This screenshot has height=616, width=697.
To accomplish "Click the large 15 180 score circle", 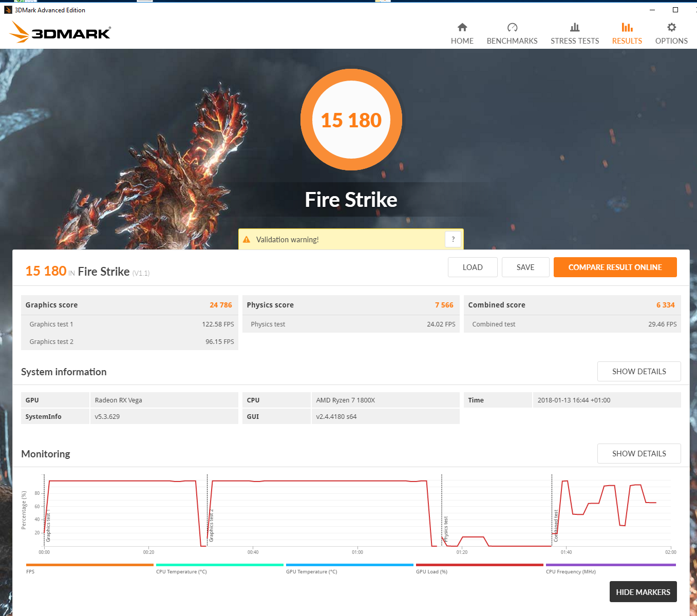I will (x=351, y=120).
